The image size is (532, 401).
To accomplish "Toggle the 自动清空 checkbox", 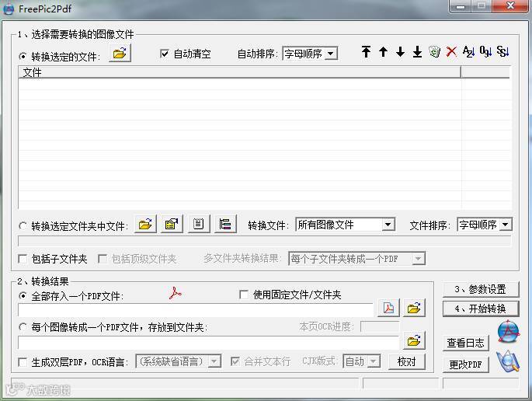I will click(x=164, y=54).
